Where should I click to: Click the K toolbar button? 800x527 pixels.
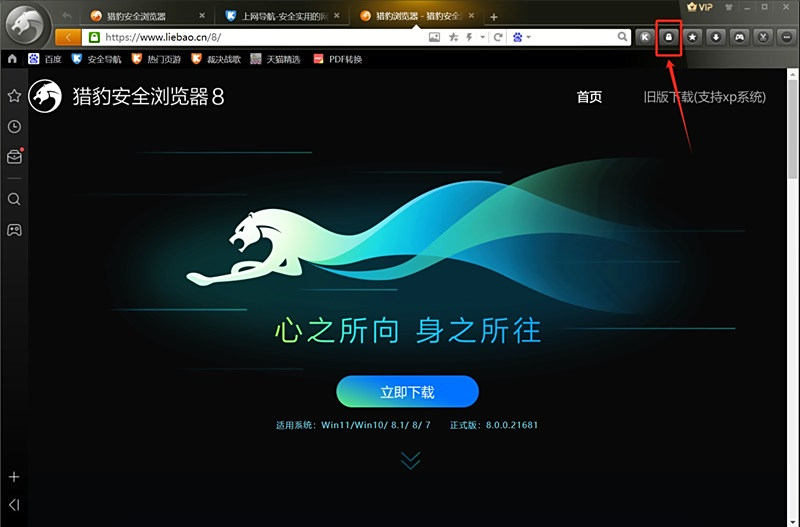(645, 37)
